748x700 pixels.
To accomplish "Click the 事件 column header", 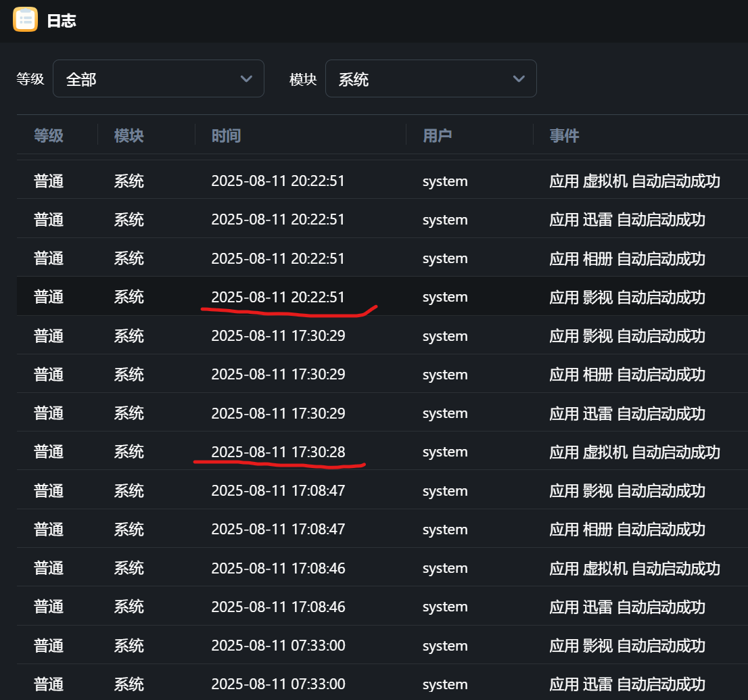I will (564, 135).
